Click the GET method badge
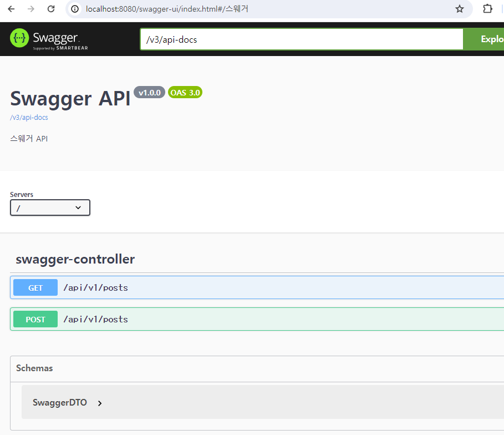This screenshot has width=504, height=435. pos(35,287)
